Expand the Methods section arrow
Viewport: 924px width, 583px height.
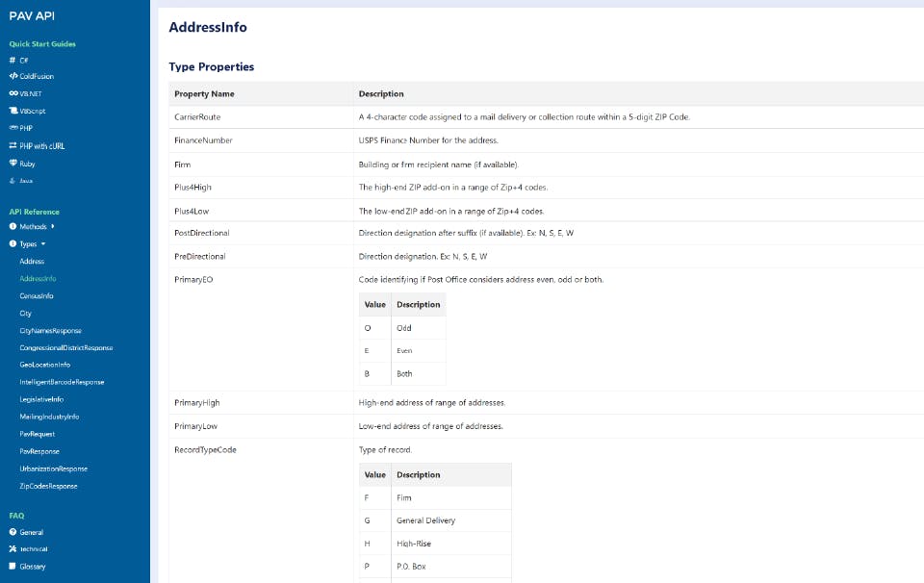pos(53,226)
